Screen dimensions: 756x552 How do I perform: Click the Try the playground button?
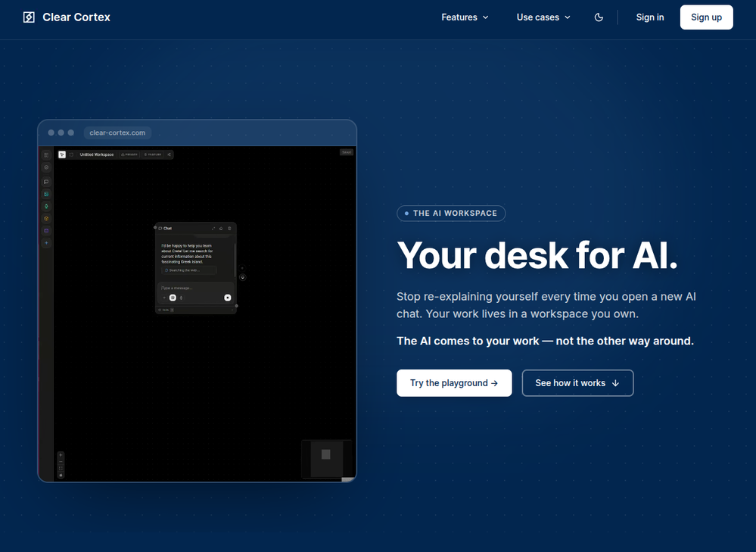(x=454, y=383)
